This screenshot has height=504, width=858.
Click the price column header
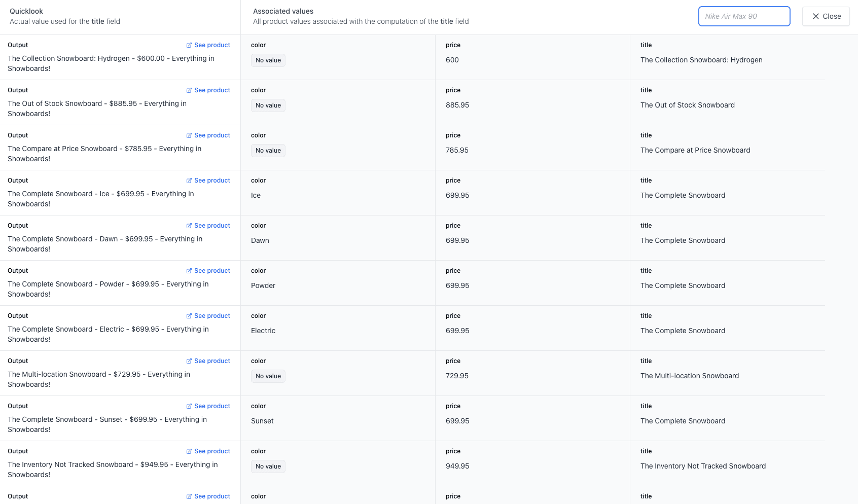tap(453, 45)
